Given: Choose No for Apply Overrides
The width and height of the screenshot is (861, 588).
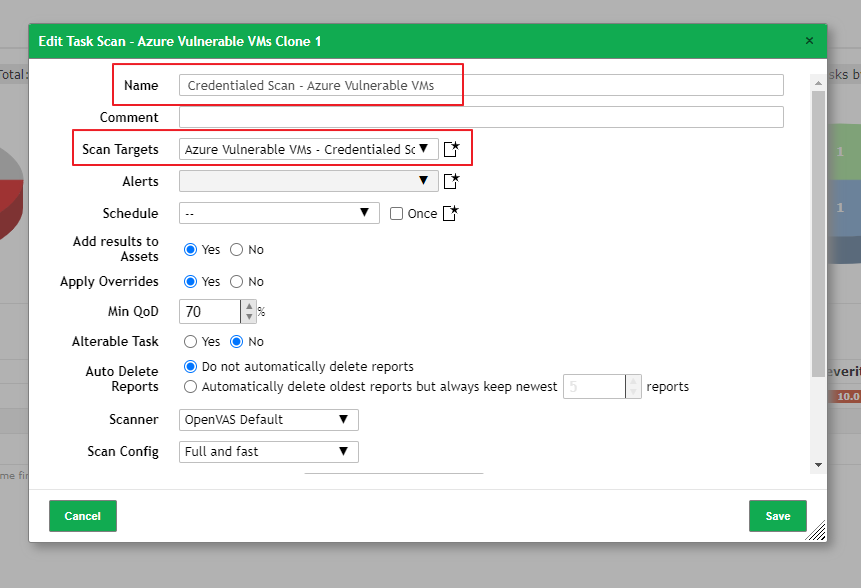Looking at the screenshot, I should point(237,282).
